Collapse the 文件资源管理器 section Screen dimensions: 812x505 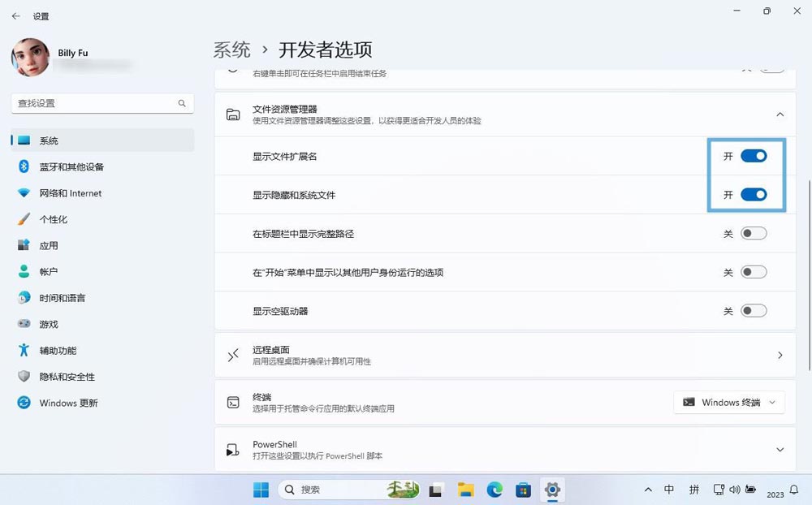(x=780, y=114)
